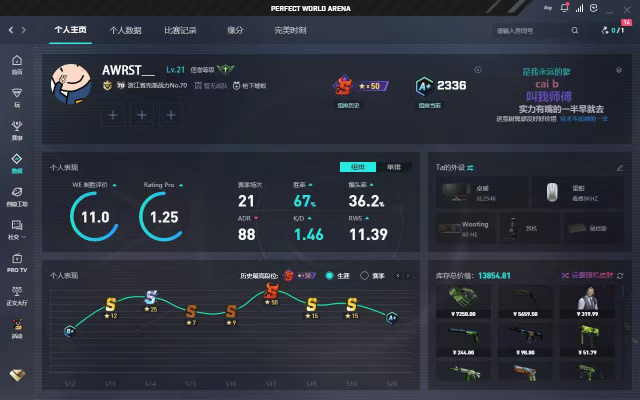This screenshot has width=640, height=400.
Task: Click the red S ★50 peak on chart
Action: (271, 294)
